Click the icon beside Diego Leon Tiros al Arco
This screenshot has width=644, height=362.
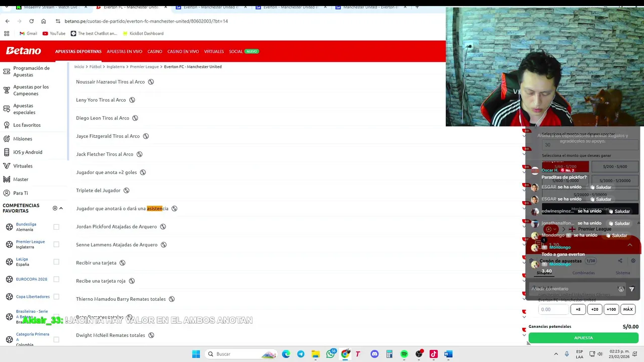pos(135,118)
